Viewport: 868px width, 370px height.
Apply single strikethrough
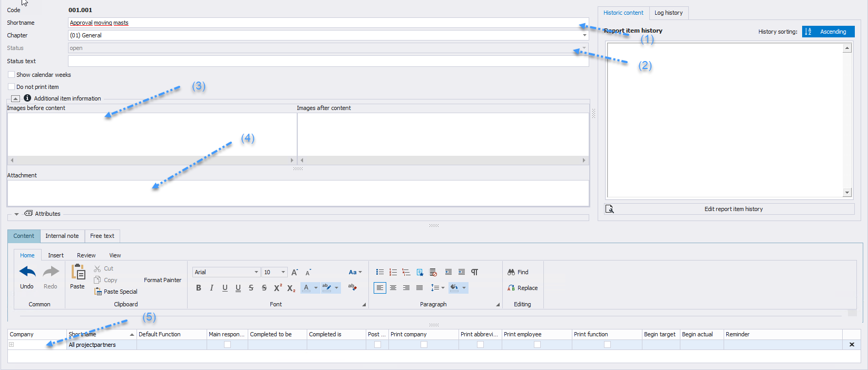pyautogui.click(x=251, y=288)
